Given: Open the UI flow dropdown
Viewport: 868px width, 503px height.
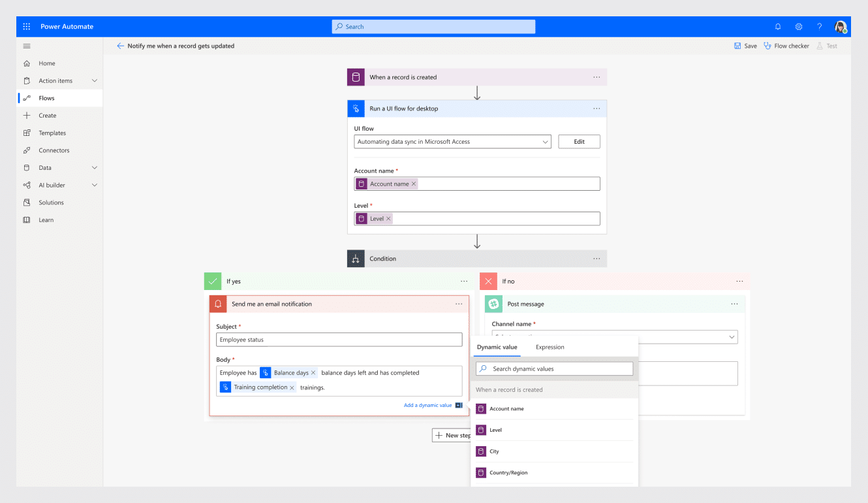Looking at the screenshot, I should [x=452, y=142].
